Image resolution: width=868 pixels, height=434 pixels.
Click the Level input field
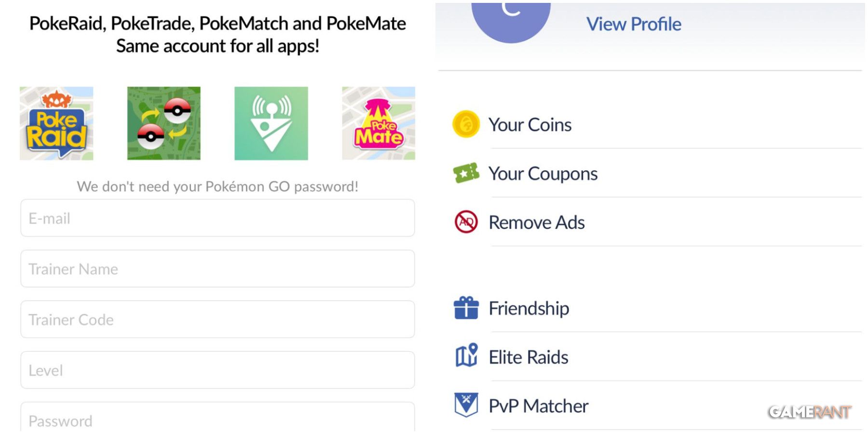[x=217, y=370]
